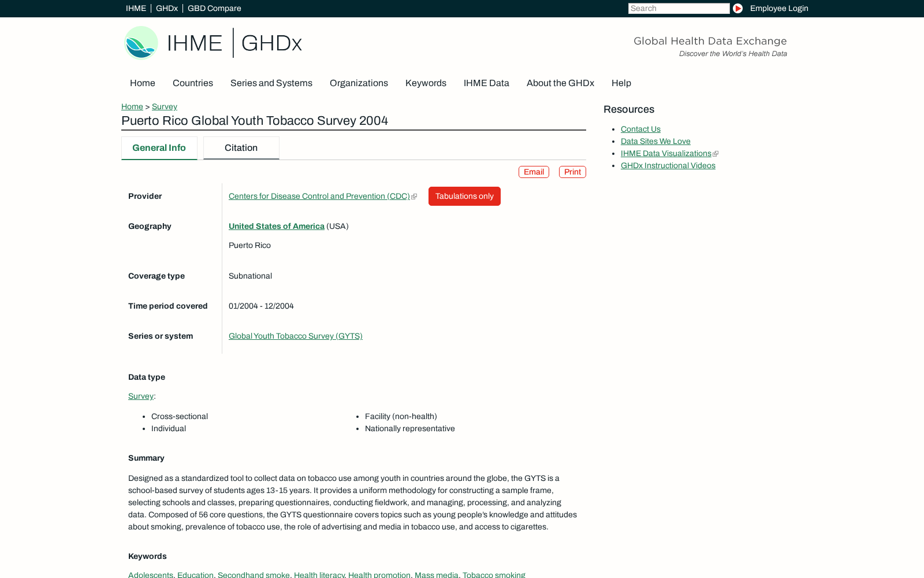Screen dimensions: 924x578
Task: Click the Mass media keyword link
Action: click(x=437, y=575)
